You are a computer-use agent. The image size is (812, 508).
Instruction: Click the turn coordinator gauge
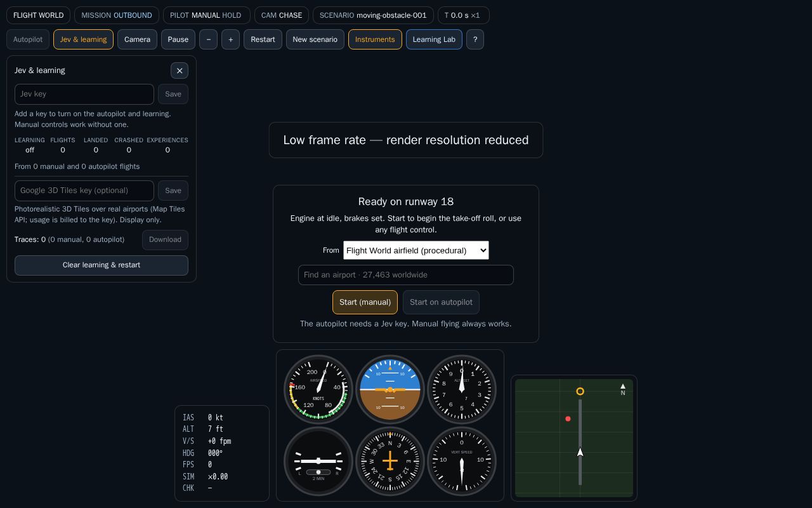click(318, 461)
